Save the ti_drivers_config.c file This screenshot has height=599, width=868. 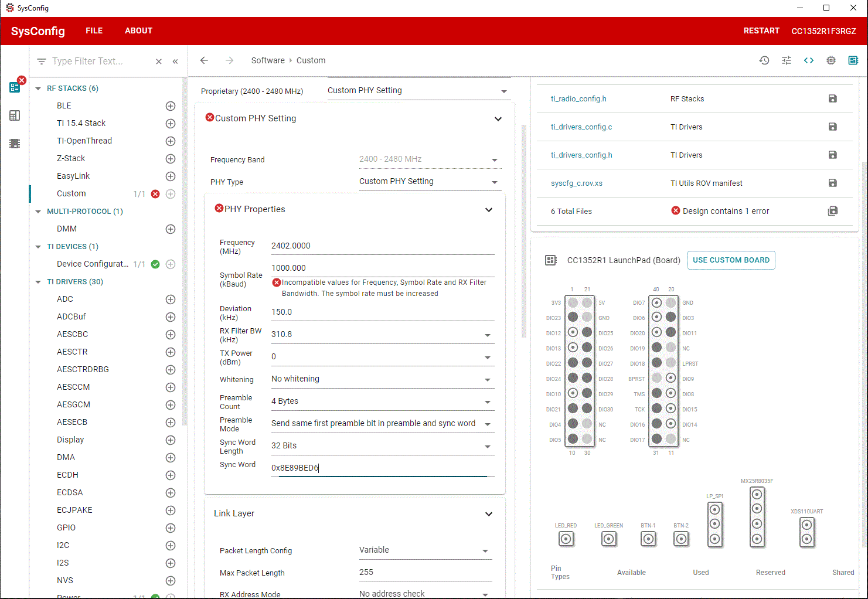click(833, 127)
